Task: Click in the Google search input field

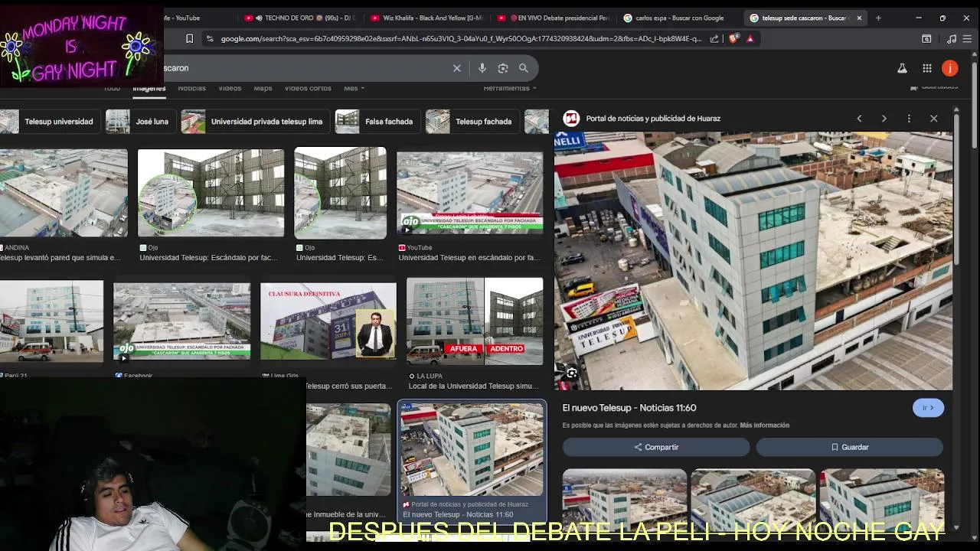Action: (x=306, y=68)
